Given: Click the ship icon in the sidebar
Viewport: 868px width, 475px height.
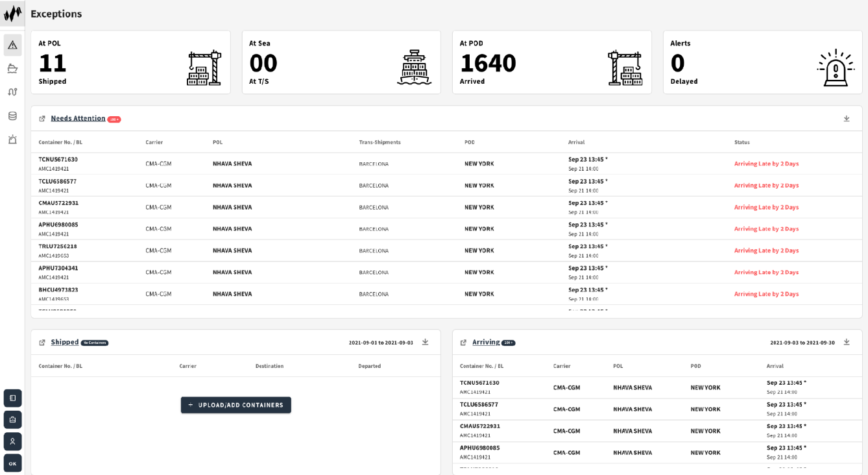Looking at the screenshot, I should coord(12,68).
